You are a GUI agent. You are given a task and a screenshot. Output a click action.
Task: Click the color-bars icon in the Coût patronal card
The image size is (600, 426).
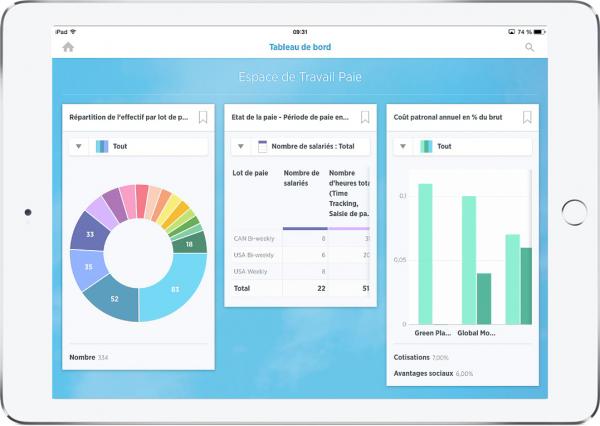point(426,146)
